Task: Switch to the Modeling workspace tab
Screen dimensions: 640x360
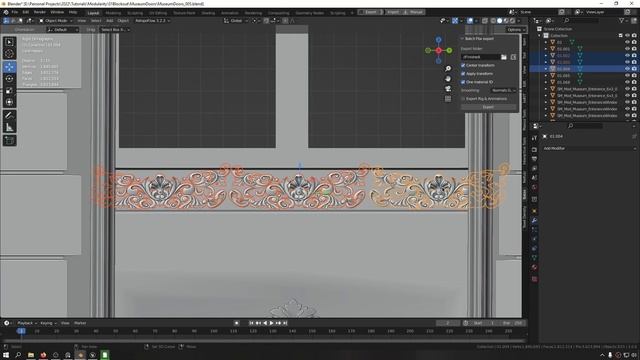Action: coord(113,13)
